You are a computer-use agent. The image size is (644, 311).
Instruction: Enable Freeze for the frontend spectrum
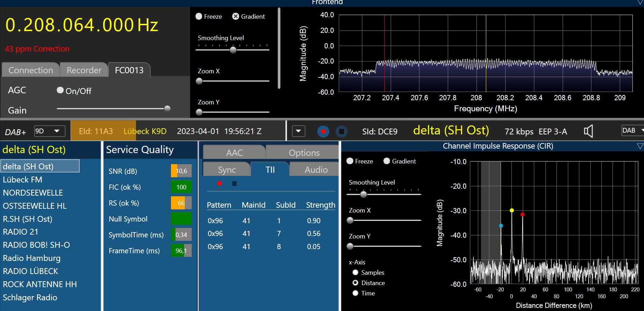coord(199,16)
